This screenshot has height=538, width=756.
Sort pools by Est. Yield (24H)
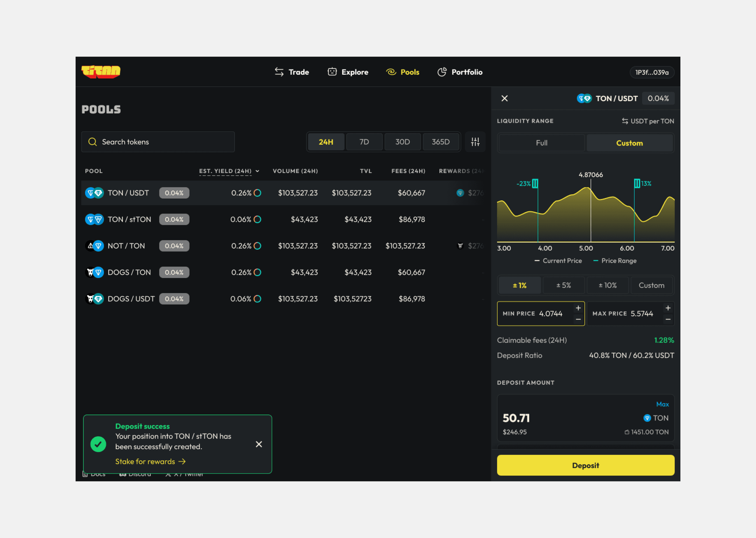229,171
